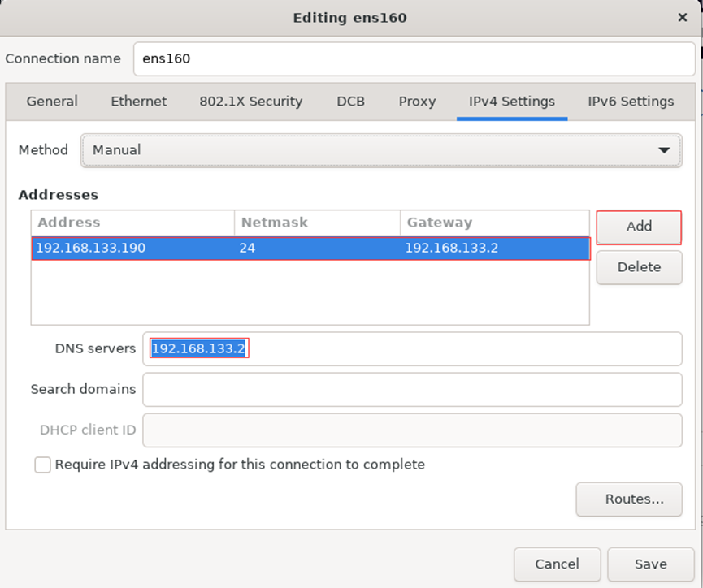Select the 192.168.133.190 address row
Screen dimensions: 703x588
pos(310,249)
